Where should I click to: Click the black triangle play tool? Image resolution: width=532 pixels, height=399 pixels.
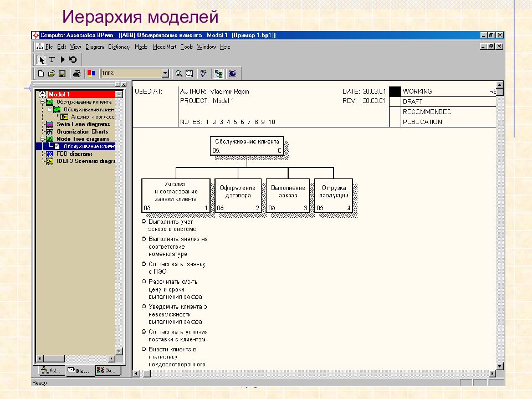[x=63, y=60]
